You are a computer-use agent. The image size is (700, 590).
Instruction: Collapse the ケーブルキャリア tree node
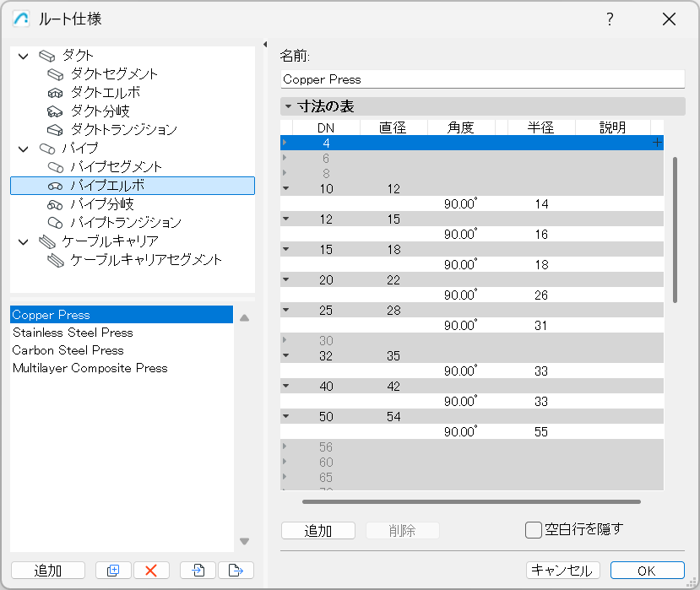pos(23,242)
